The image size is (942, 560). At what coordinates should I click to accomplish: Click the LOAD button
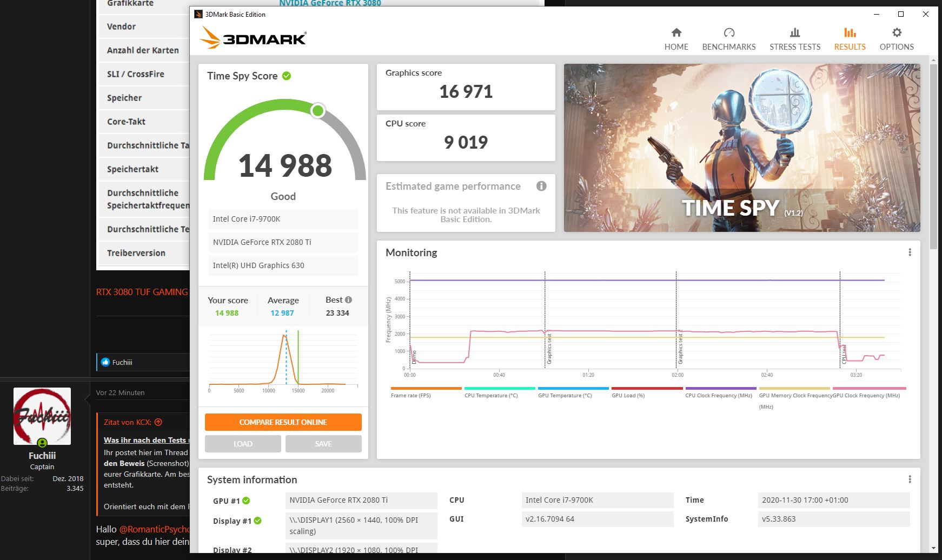pos(243,444)
